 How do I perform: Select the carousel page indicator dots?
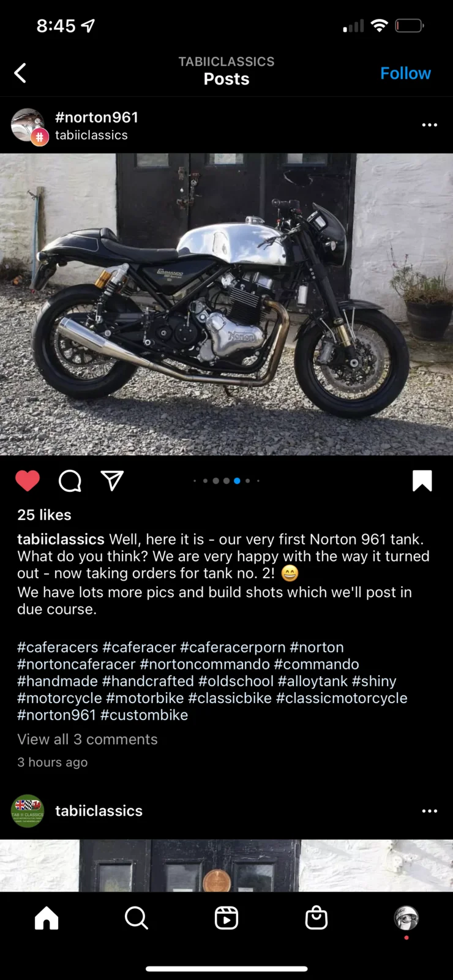point(226,481)
